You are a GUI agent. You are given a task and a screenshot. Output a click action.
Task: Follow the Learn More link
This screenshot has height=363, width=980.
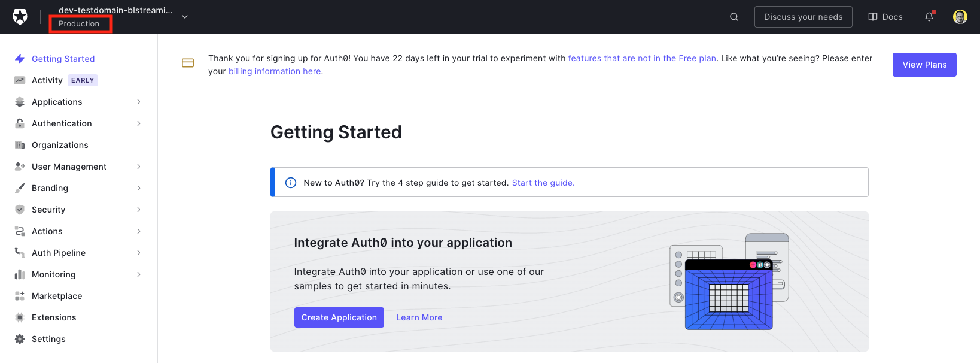419,317
